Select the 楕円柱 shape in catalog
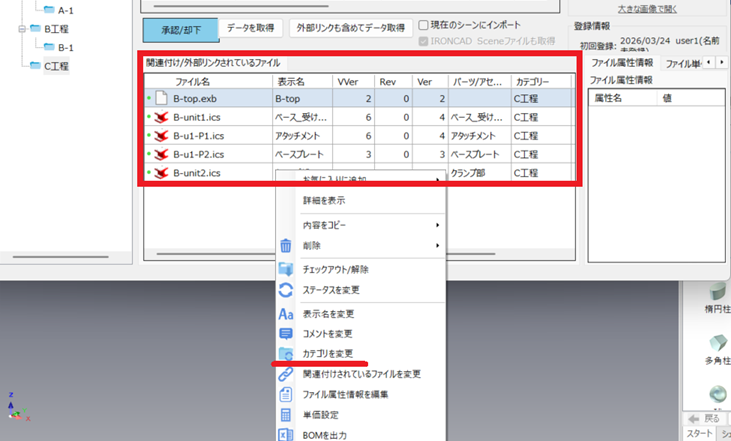This screenshot has height=441, width=731. (x=718, y=291)
